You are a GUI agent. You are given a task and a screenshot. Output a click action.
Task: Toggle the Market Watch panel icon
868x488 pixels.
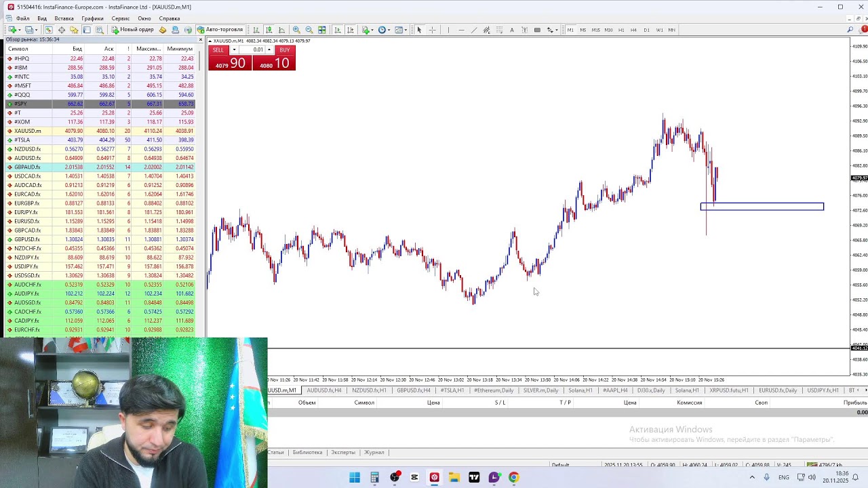(49, 30)
